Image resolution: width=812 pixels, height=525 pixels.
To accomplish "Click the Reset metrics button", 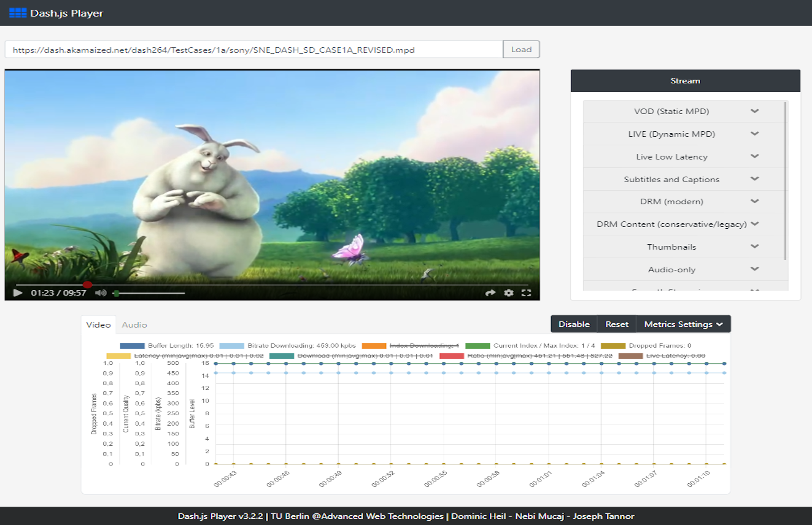I will [x=617, y=324].
